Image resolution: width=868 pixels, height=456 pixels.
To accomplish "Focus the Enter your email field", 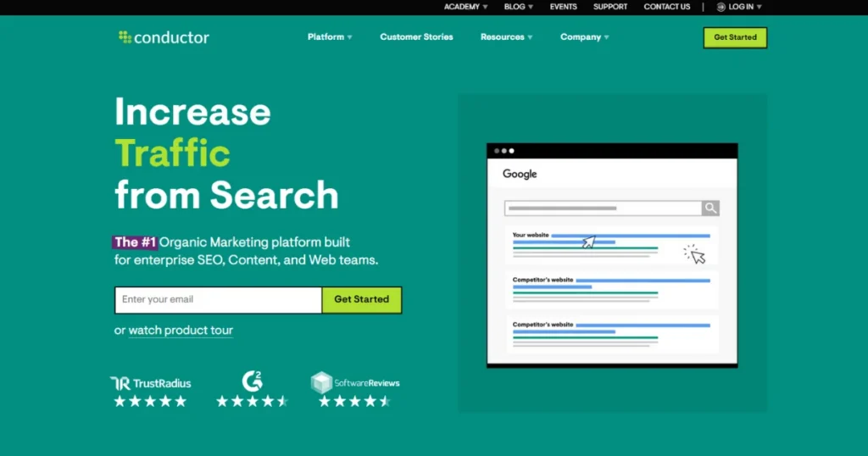I will click(x=218, y=299).
